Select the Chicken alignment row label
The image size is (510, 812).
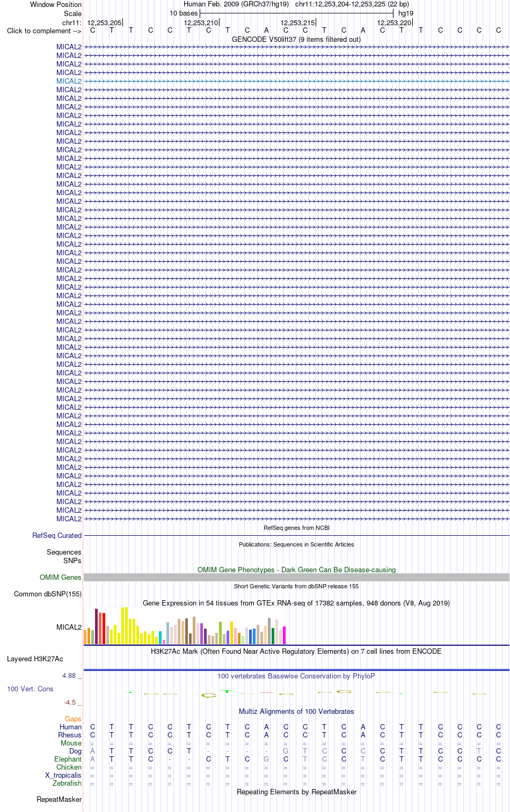coord(69,767)
